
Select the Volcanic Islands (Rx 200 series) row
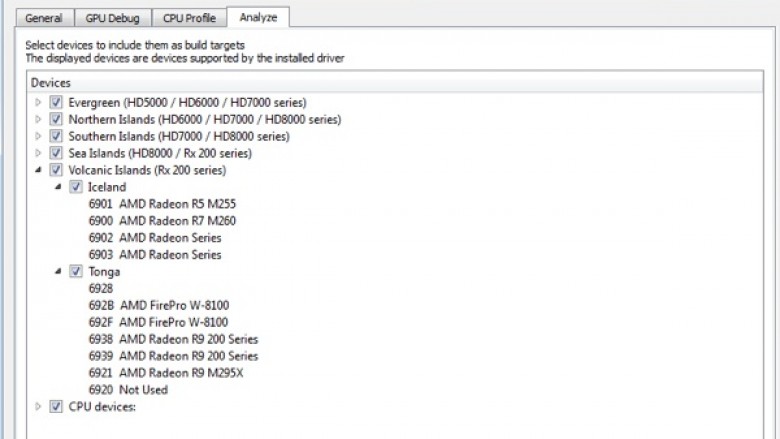(147, 170)
